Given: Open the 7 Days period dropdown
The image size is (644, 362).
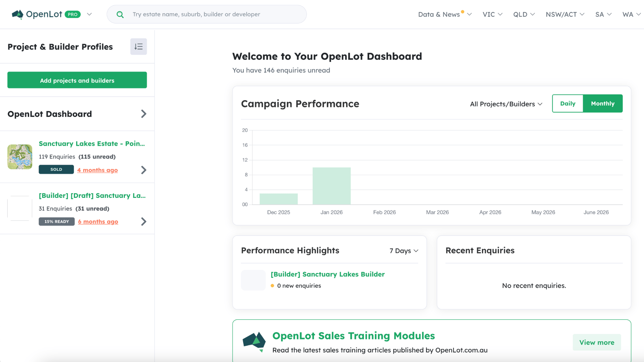Looking at the screenshot, I should 404,251.
